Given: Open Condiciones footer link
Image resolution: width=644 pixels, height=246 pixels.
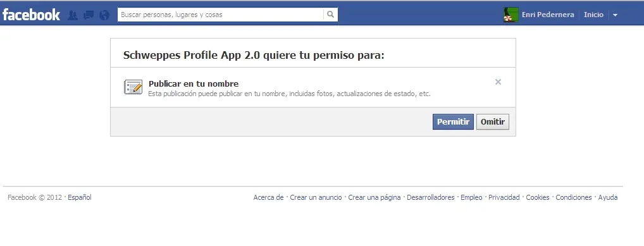Looking at the screenshot, I should click(x=574, y=197).
